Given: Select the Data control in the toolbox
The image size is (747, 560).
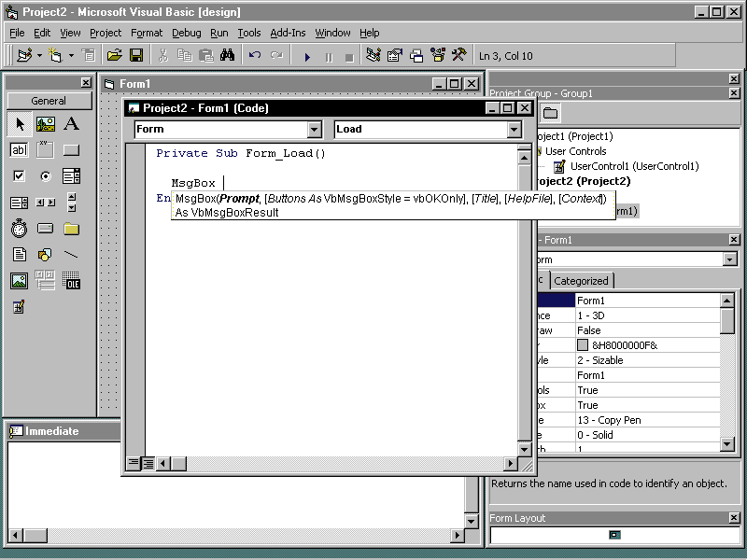Looking at the screenshot, I should (x=46, y=281).
